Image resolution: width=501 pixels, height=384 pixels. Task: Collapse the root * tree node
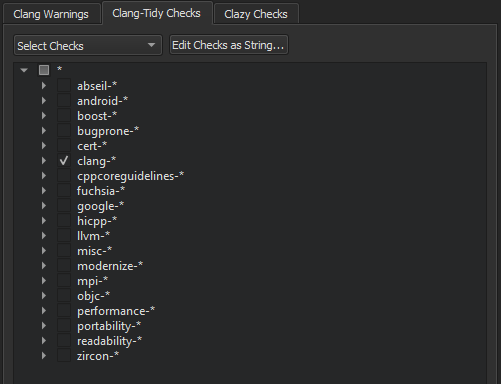[24, 70]
